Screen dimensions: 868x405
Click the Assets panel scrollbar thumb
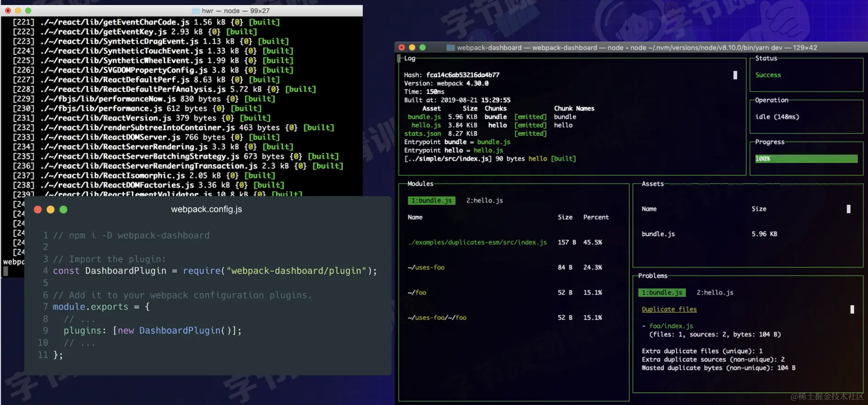coord(849,209)
